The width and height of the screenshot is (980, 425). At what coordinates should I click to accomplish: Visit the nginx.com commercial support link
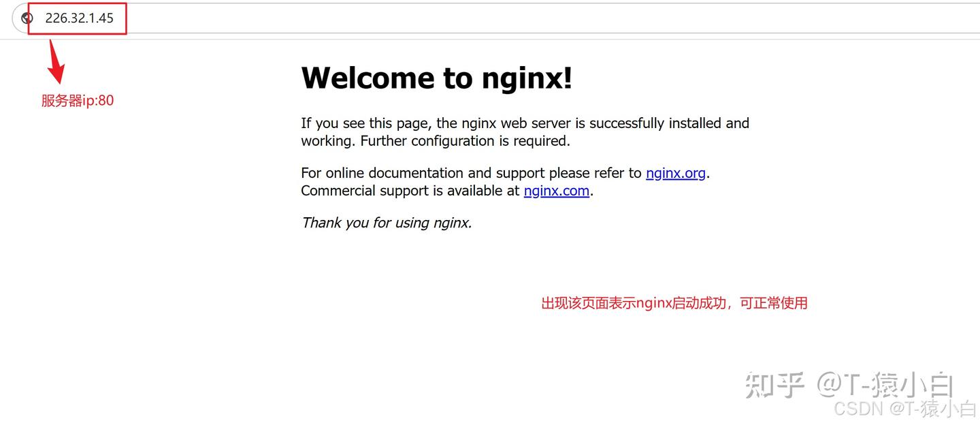click(556, 191)
